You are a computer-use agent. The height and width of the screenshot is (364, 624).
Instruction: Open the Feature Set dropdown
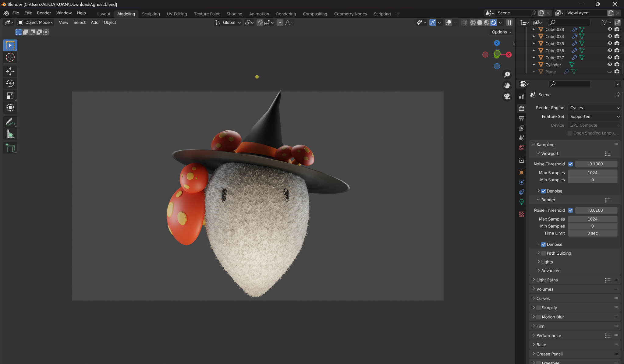[x=594, y=117]
